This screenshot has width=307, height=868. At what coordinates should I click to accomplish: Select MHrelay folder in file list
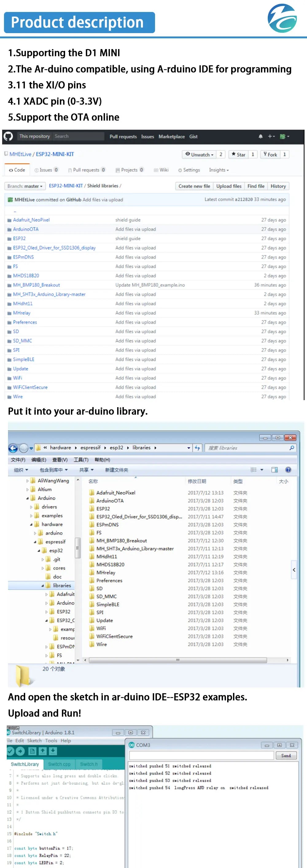106,572
